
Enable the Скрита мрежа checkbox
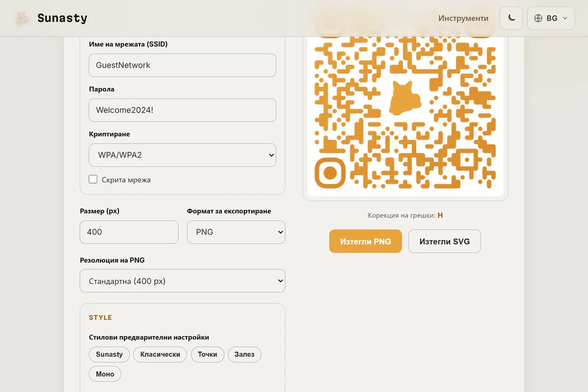(93, 179)
